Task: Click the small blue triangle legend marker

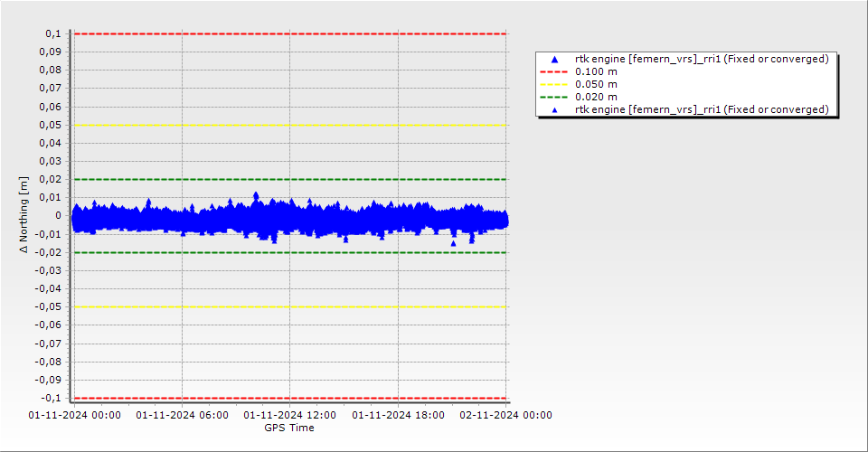Action: 555,110
